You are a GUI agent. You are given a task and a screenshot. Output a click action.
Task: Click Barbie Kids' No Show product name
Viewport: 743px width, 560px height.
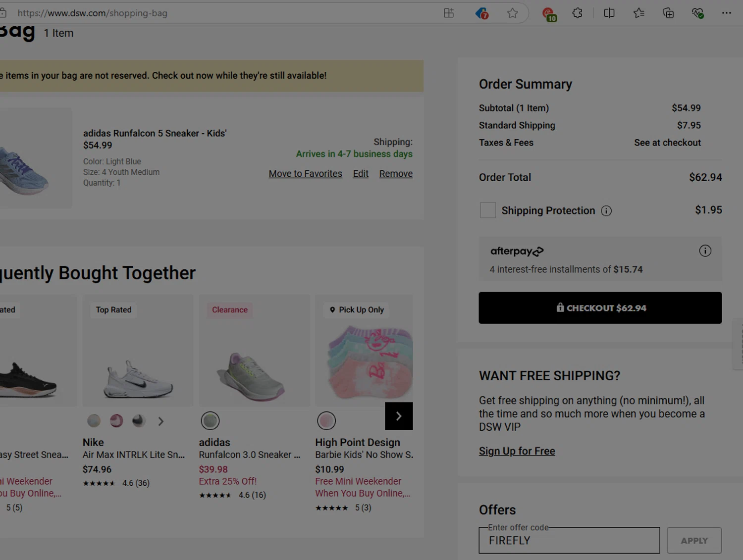(x=364, y=455)
